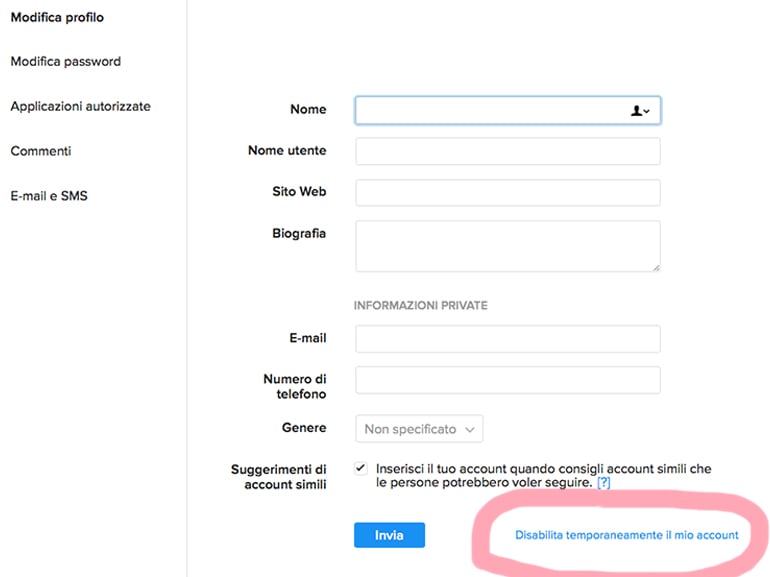Switch to E-mail e SMS settings
This screenshot has width=770, height=577.
[x=49, y=196]
